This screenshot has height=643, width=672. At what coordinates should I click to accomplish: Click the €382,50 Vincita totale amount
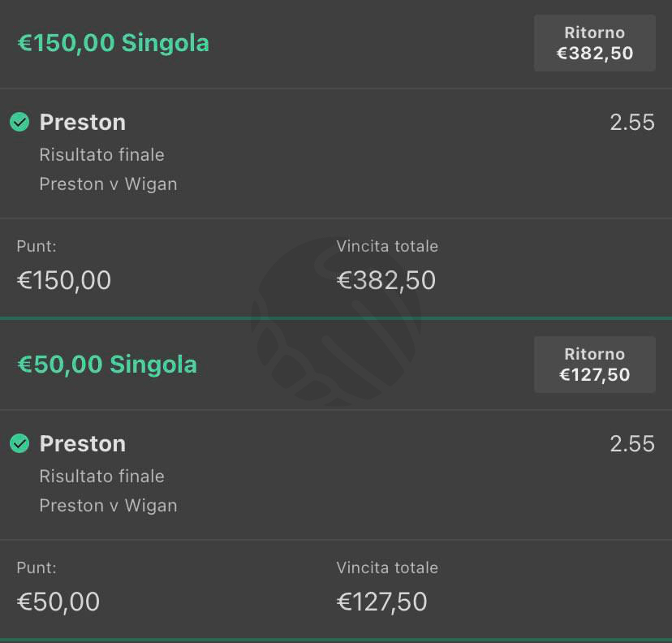(x=386, y=280)
